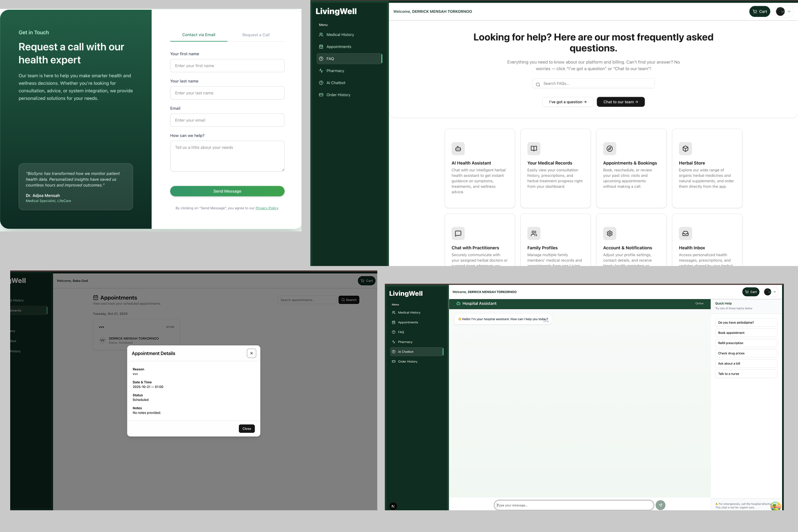Switch to the Request a Call tab
798x532 pixels.
click(256, 35)
